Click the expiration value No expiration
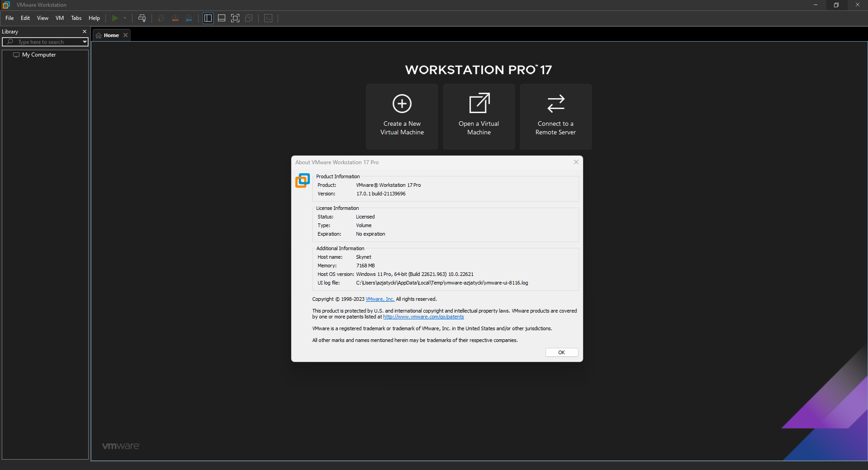This screenshot has width=868, height=470. (x=370, y=234)
